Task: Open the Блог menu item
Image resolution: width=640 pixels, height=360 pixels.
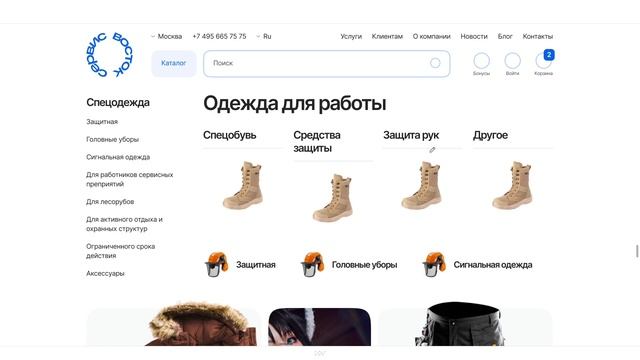Action: click(505, 36)
